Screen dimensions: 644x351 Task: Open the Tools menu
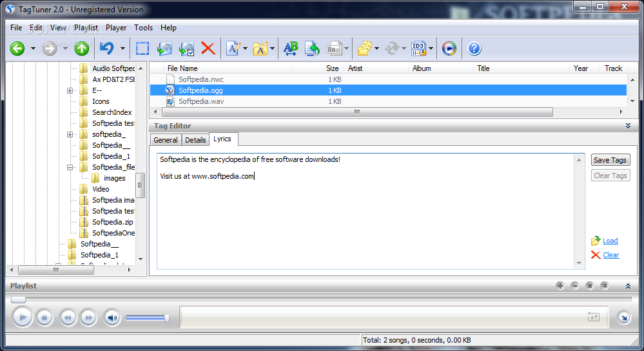click(x=143, y=28)
